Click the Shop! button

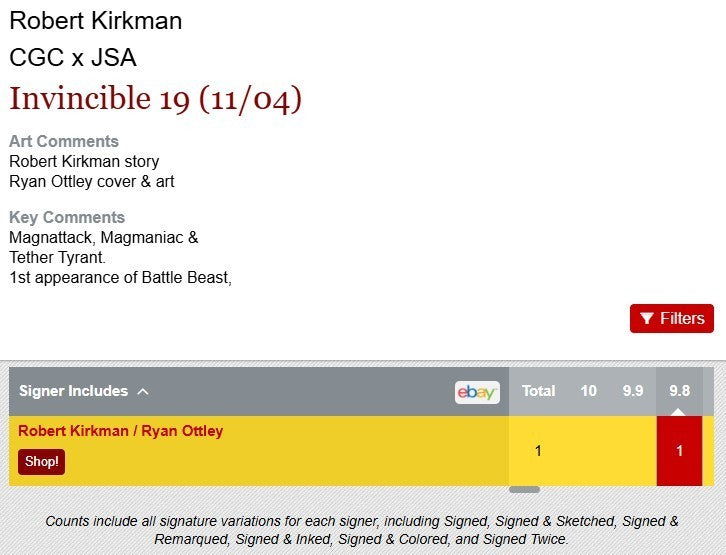42,461
